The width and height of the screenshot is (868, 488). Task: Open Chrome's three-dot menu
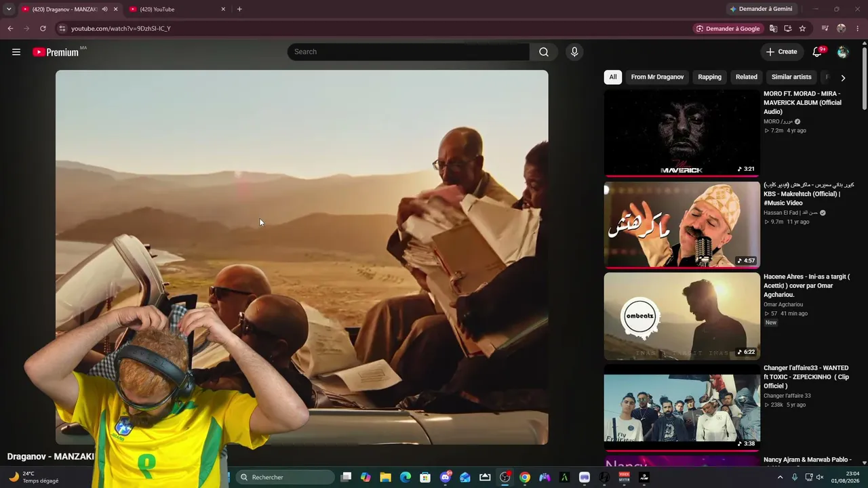coord(858,28)
